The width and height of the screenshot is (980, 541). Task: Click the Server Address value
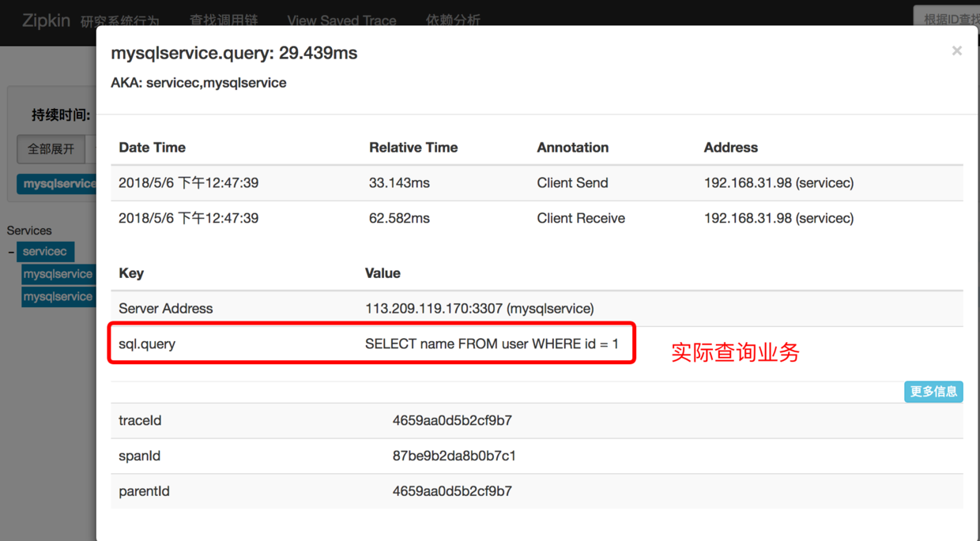479,309
